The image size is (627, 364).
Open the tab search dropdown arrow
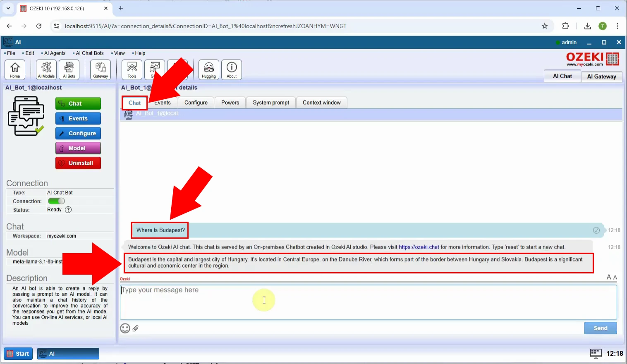[8, 8]
